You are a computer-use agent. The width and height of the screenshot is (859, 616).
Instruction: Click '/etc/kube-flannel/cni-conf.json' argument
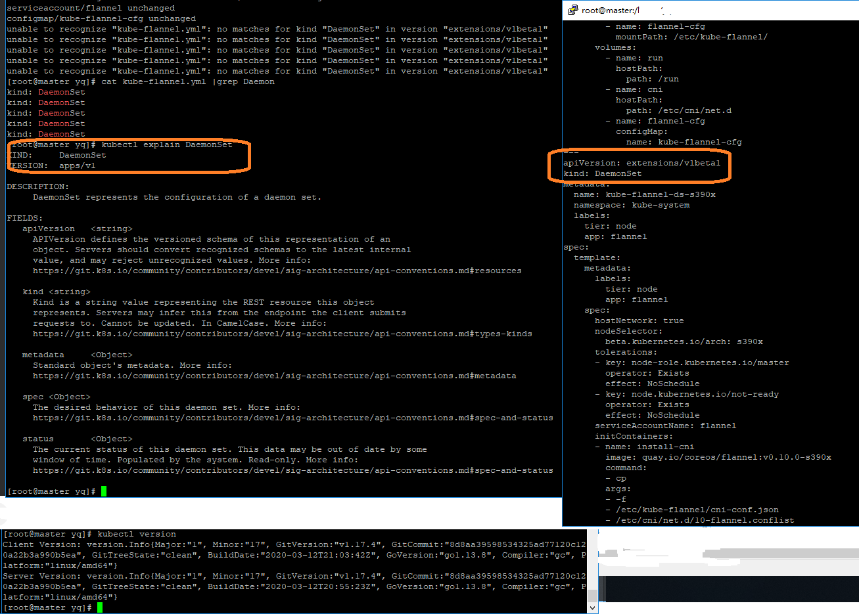tap(697, 510)
